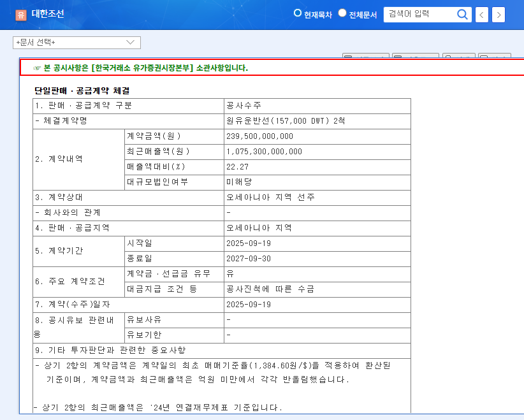Viewport: 524px width, 420px height.
Task: Open the +문서 선택+ dropdown
Action: click(x=77, y=43)
